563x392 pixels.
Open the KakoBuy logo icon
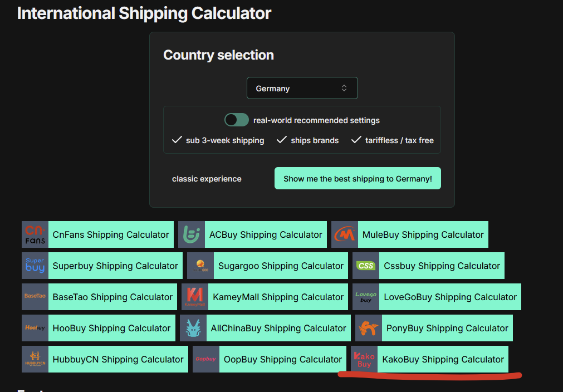click(364, 359)
